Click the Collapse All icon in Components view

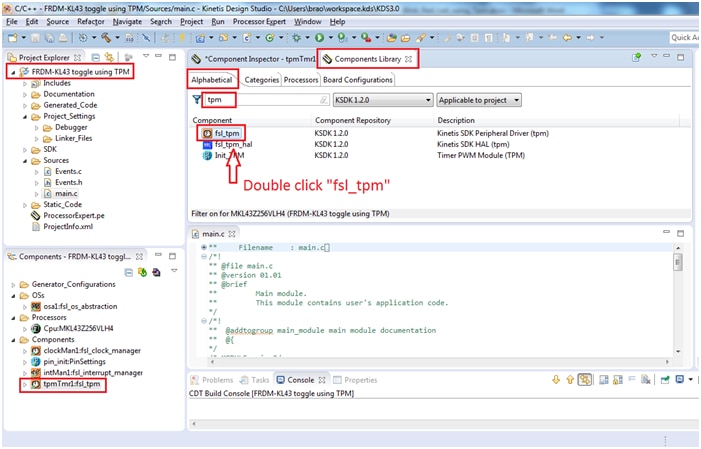pyautogui.click(x=129, y=272)
